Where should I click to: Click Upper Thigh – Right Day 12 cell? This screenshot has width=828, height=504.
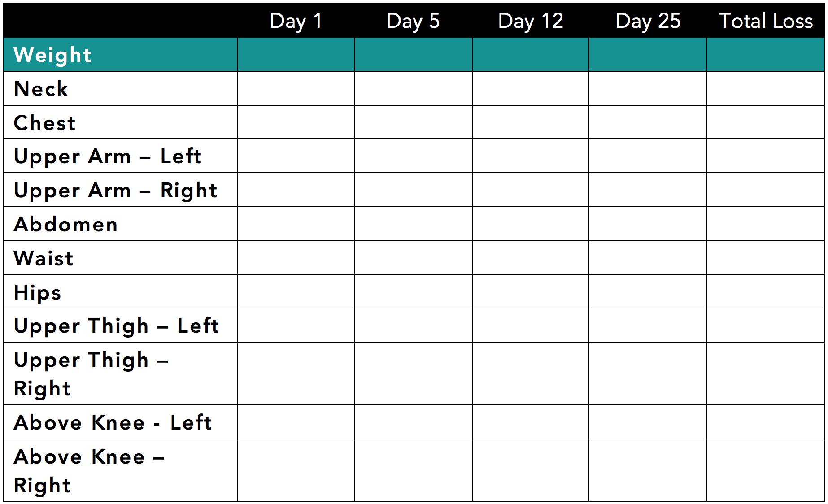click(531, 374)
